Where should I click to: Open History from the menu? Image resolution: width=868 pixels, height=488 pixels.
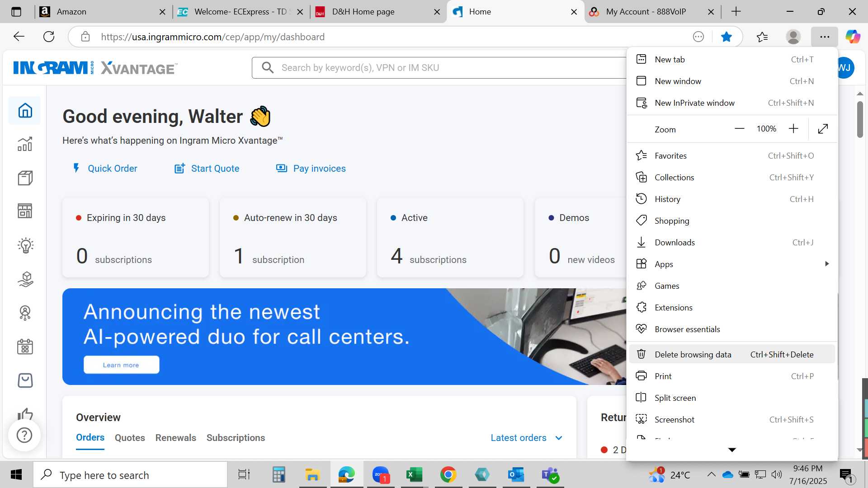[732, 199]
